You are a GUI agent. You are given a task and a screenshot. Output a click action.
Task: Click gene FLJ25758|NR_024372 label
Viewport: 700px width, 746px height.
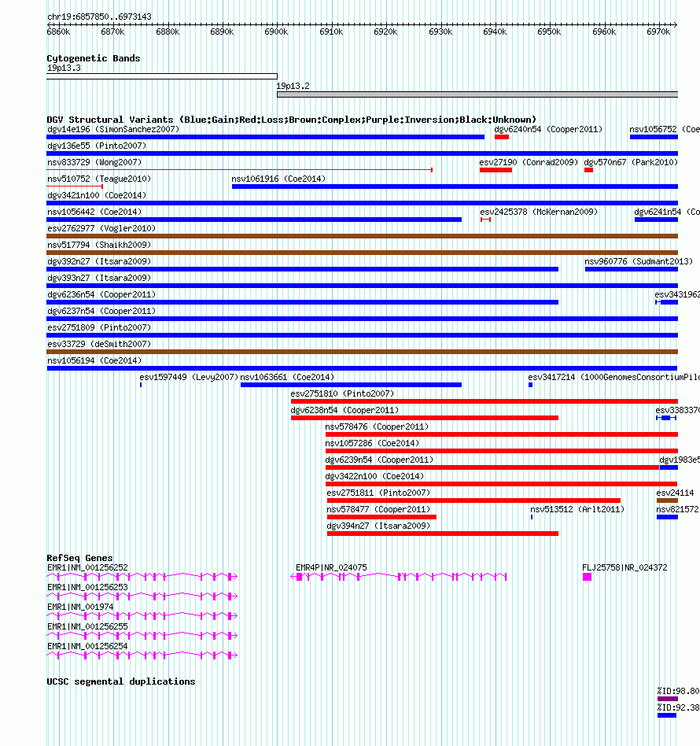pos(624,568)
